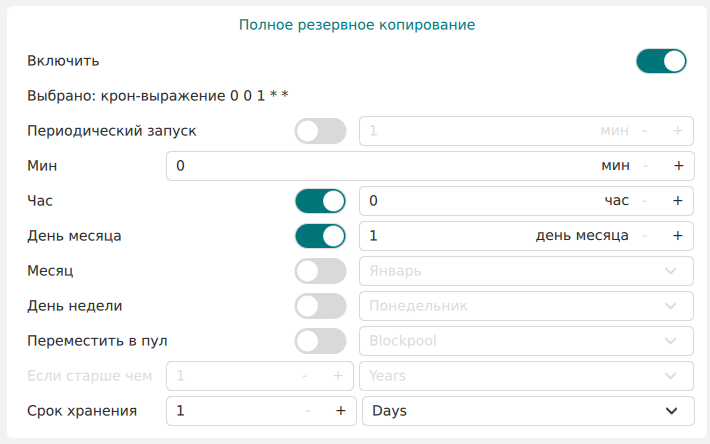The height and width of the screenshot is (444, 710).
Task: Increase Срок хранения with plus icon
Action: (x=340, y=411)
